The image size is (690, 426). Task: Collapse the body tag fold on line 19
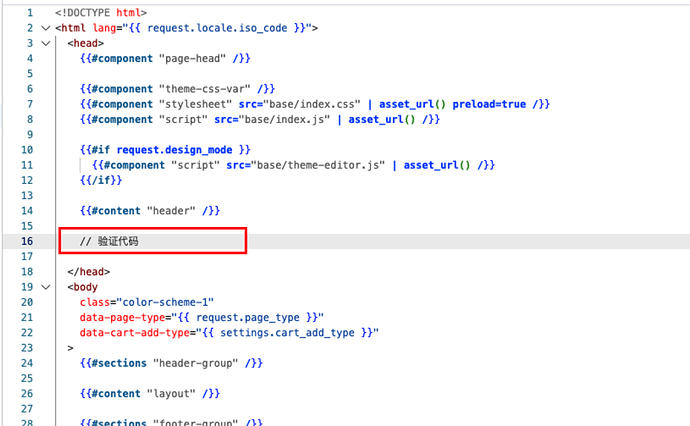tap(46, 287)
